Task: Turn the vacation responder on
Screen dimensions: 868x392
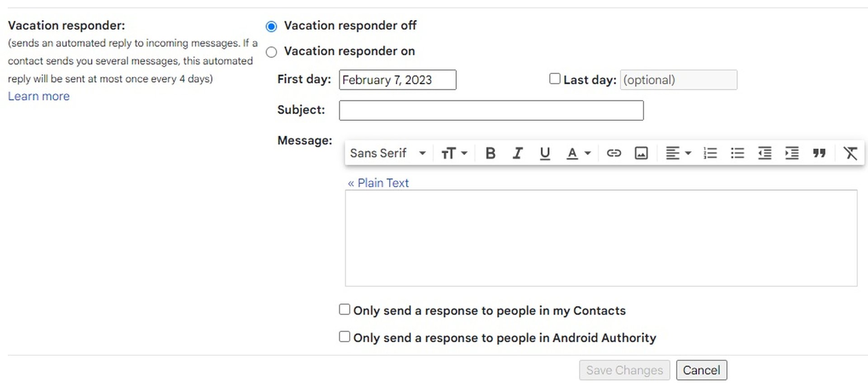Action: 271,52
